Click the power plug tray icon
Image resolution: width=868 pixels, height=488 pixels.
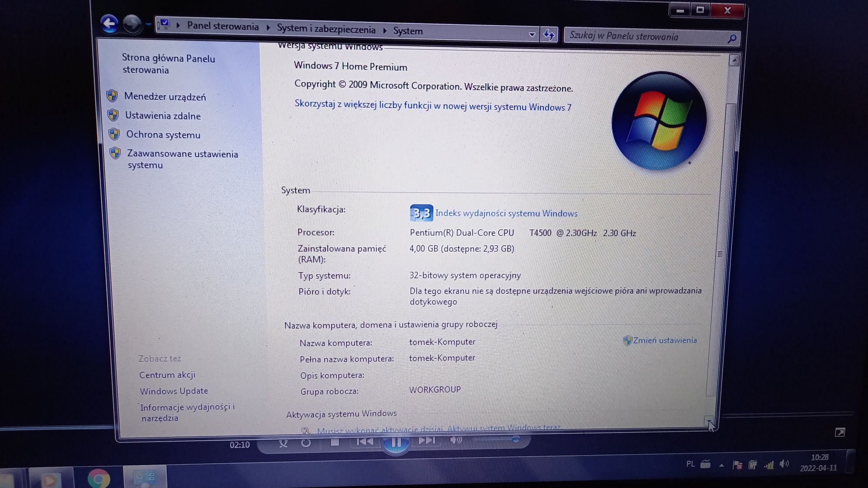tap(753, 465)
